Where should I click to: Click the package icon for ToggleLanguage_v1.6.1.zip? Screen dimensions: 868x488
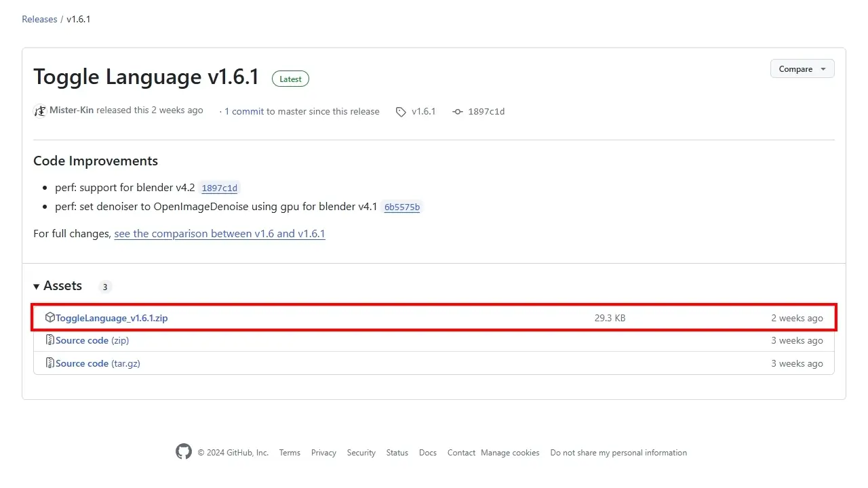pos(50,317)
